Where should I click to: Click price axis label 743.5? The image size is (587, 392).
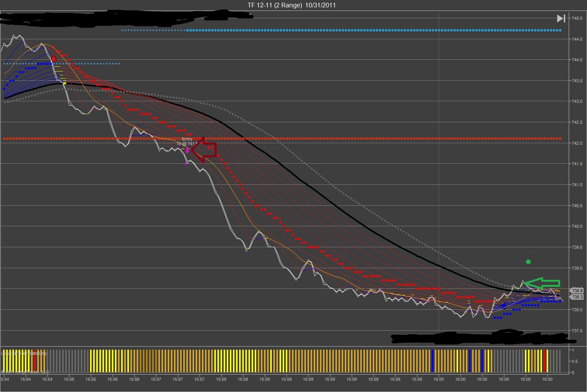click(577, 81)
